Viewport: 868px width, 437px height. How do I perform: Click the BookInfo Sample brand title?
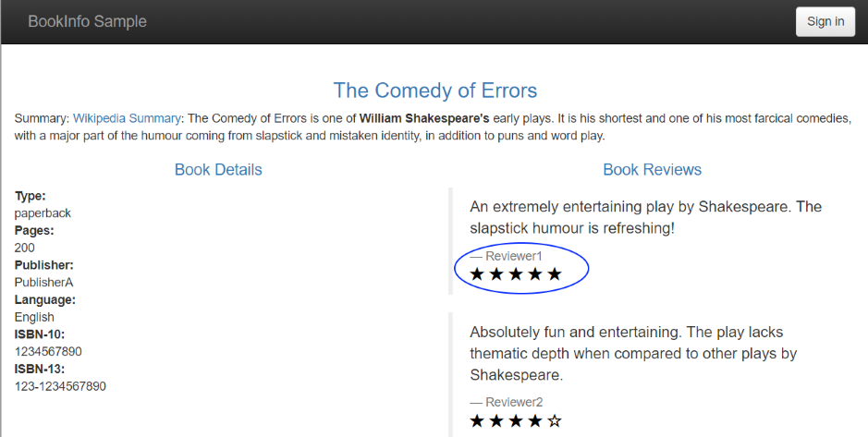[x=88, y=21]
